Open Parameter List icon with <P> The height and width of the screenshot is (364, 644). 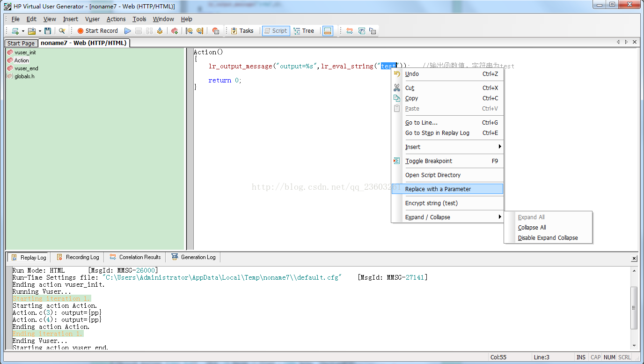click(x=362, y=31)
